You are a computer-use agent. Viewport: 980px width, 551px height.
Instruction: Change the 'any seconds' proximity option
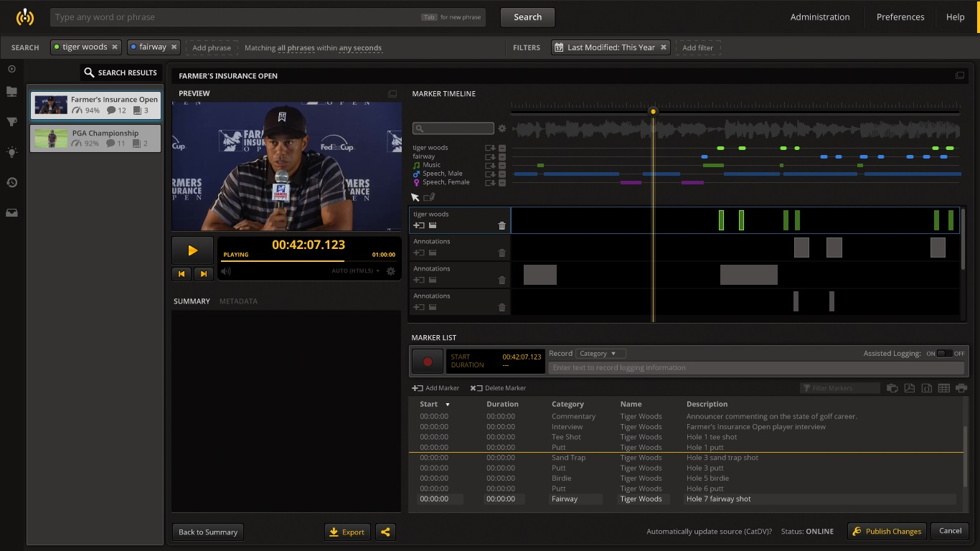point(361,48)
